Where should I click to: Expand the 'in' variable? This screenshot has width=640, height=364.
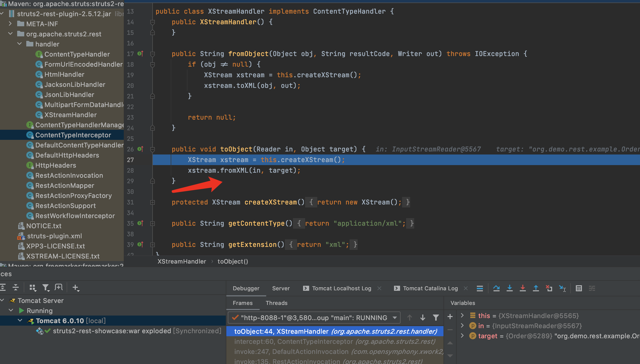(462, 326)
